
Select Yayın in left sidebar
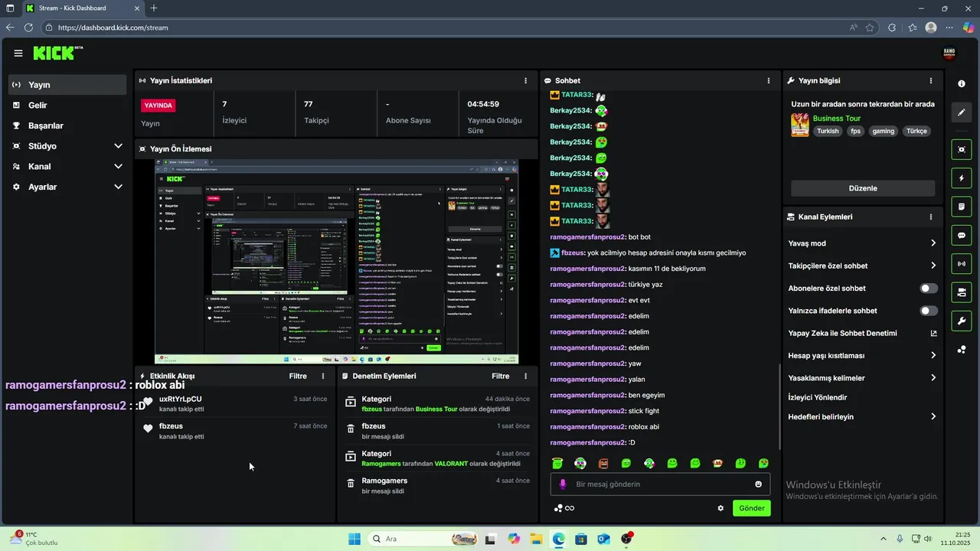(67, 85)
